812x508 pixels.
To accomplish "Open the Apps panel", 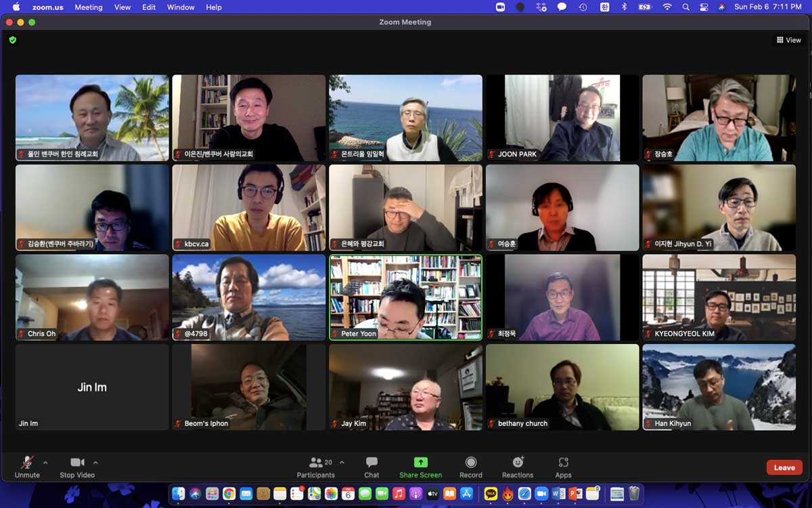I will click(563, 463).
